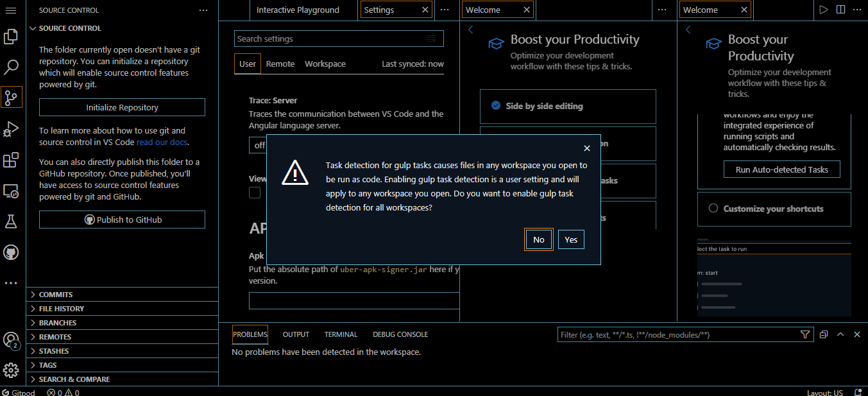Close the rightmost Welcome tab
Screen dimensions: 868x396
744,10
